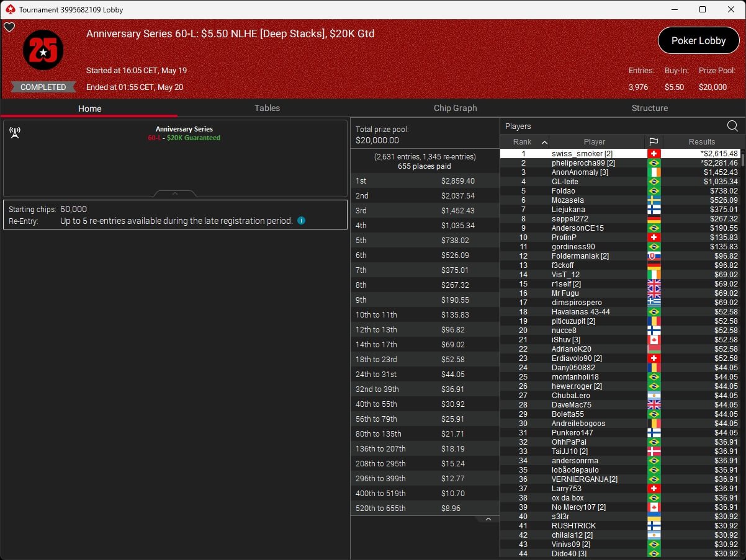This screenshot has height=560, width=746.
Task: Sort by the Player column header
Action: [x=594, y=142]
